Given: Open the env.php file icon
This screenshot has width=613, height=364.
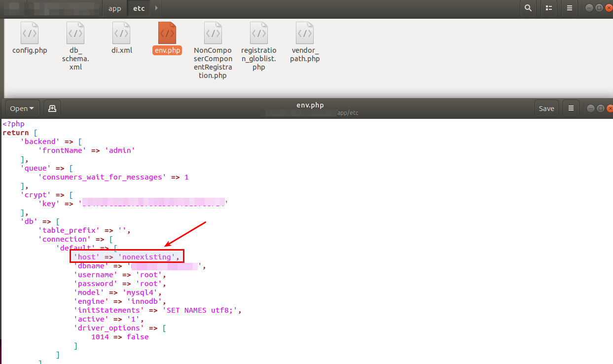Looking at the screenshot, I should [x=167, y=38].
